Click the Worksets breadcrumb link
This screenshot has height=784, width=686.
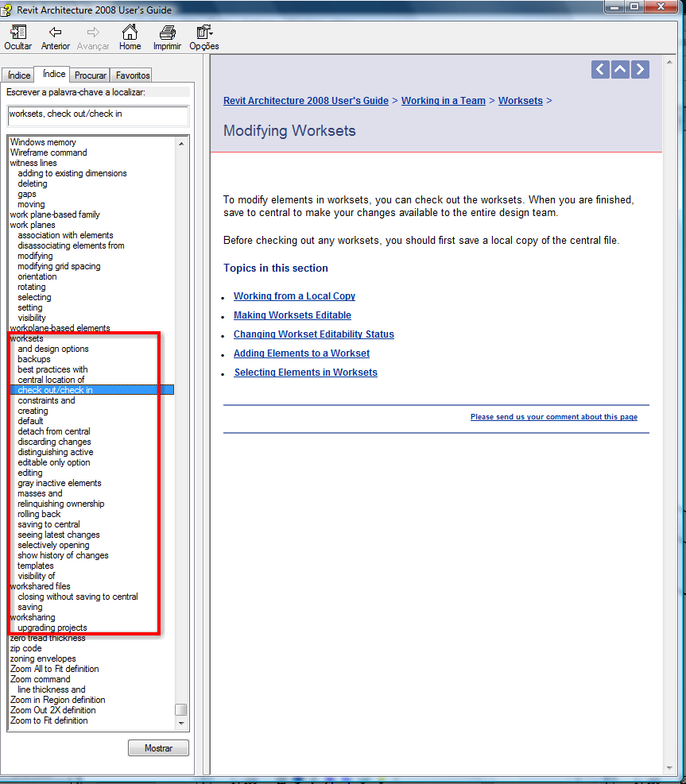(x=521, y=101)
